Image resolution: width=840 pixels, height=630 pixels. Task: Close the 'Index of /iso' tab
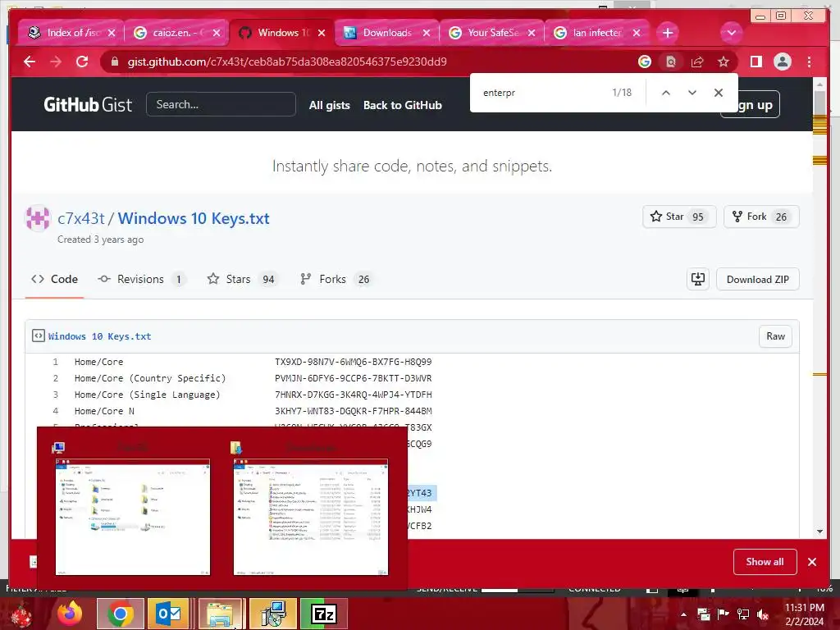coord(112,33)
